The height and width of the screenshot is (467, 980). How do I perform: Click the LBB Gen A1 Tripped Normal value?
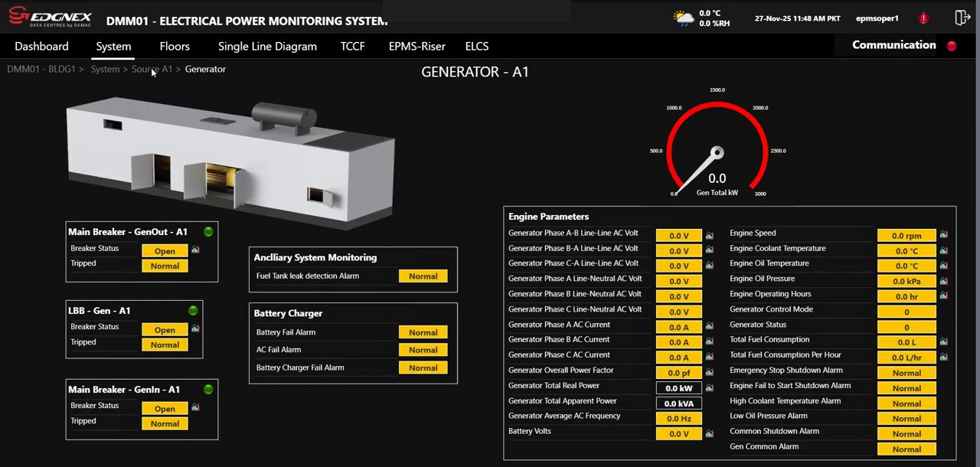[165, 345]
